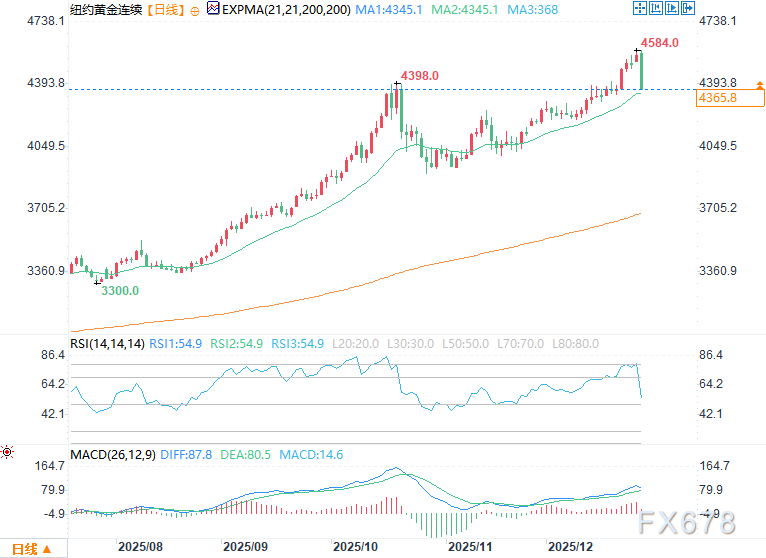Open the EXPMA(21,21,200,200) indicator settings

(x=281, y=9)
